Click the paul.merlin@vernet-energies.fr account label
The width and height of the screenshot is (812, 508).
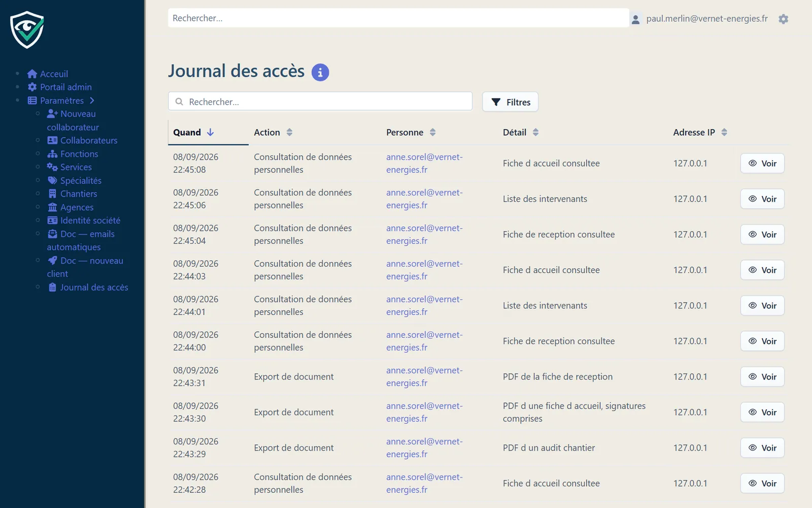click(x=707, y=19)
